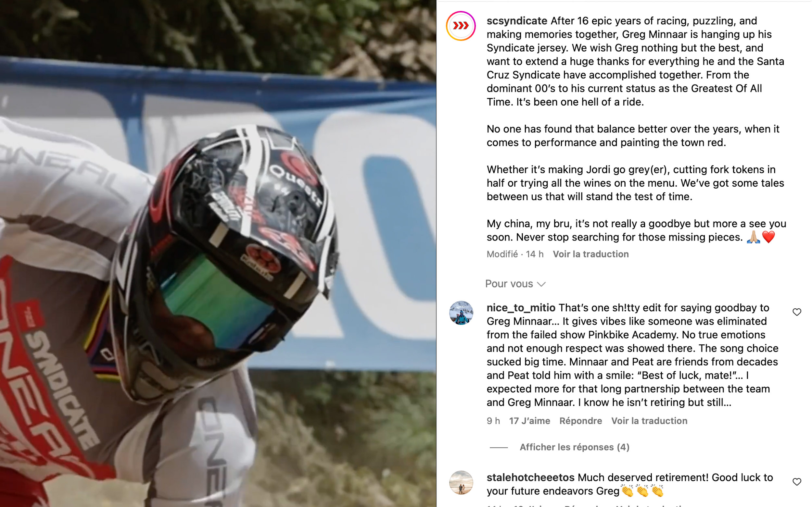Open the scsyndicate profile avatar

click(461, 26)
